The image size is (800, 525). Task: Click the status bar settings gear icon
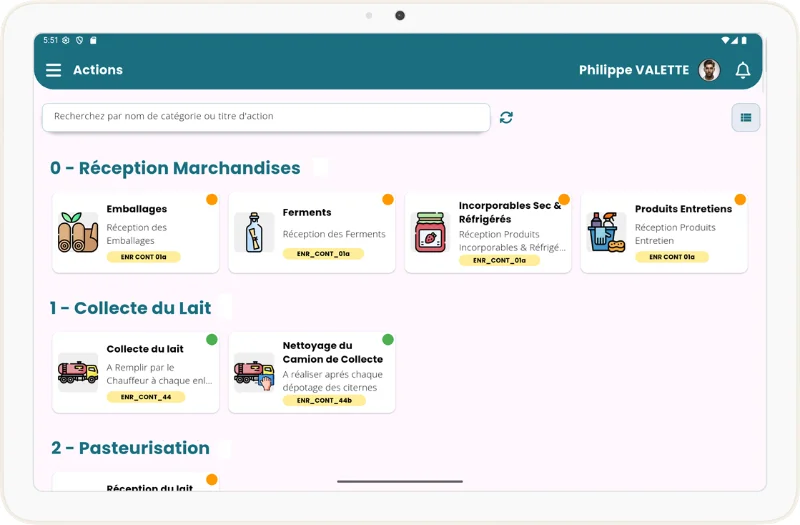(66, 40)
